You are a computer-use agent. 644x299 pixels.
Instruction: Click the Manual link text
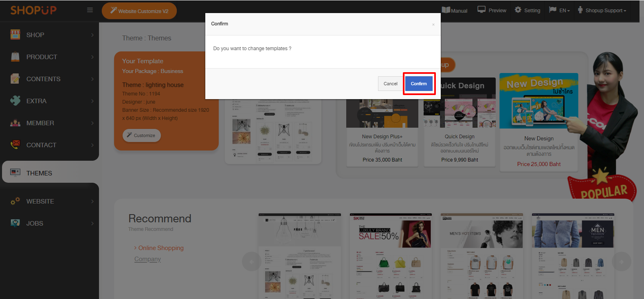459,11
